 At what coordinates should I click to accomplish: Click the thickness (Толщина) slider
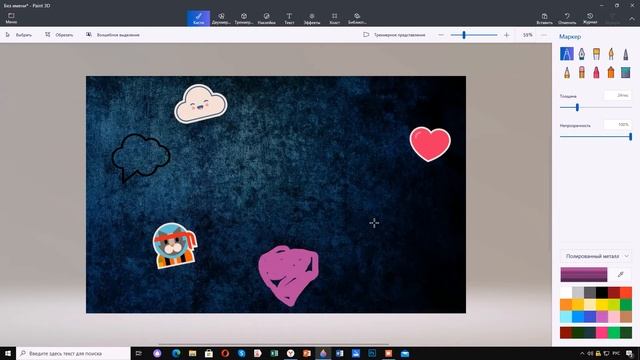click(596, 108)
